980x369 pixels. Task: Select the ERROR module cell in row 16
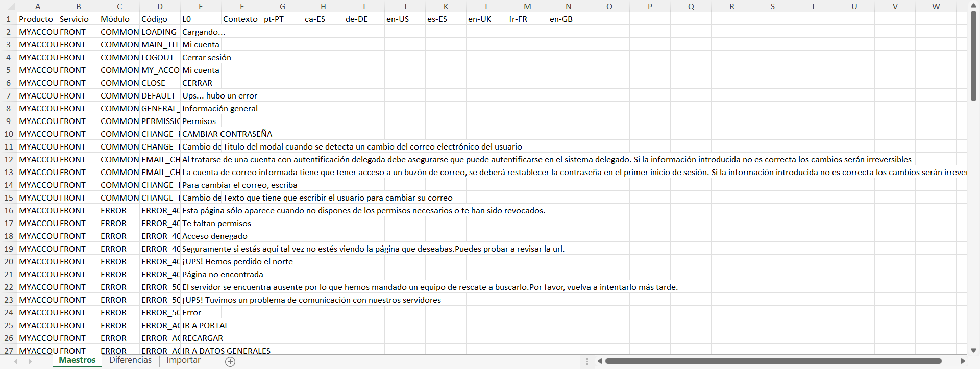pos(119,210)
